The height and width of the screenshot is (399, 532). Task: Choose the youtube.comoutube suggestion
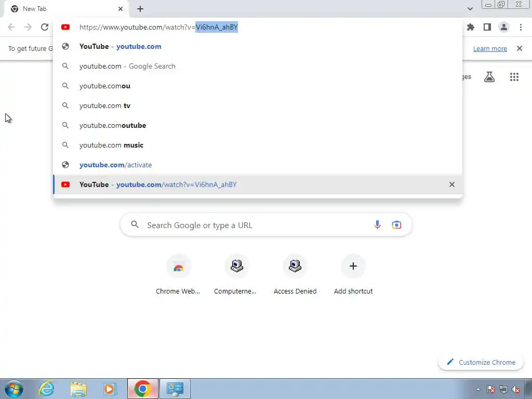pyautogui.click(x=258, y=125)
